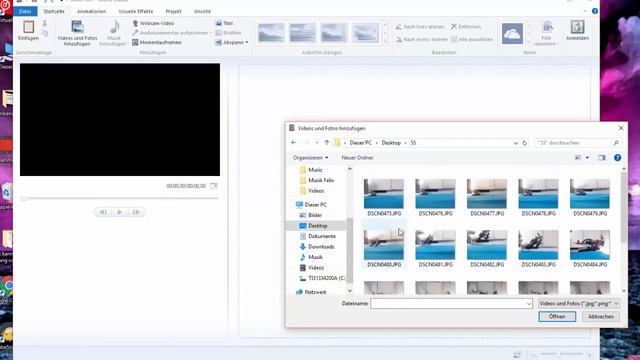Click the dialog help icon
Viewport: 640px width, 360px height.
pyautogui.click(x=618, y=158)
